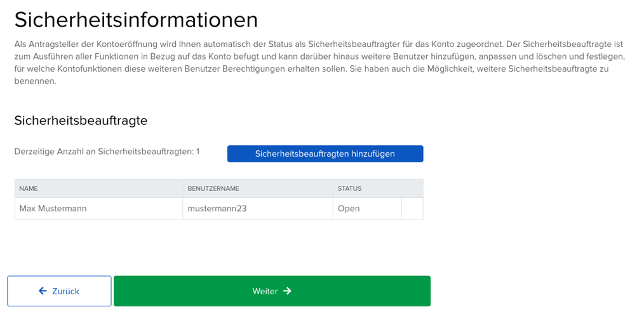Click the 'Zurück' text label

click(65, 291)
